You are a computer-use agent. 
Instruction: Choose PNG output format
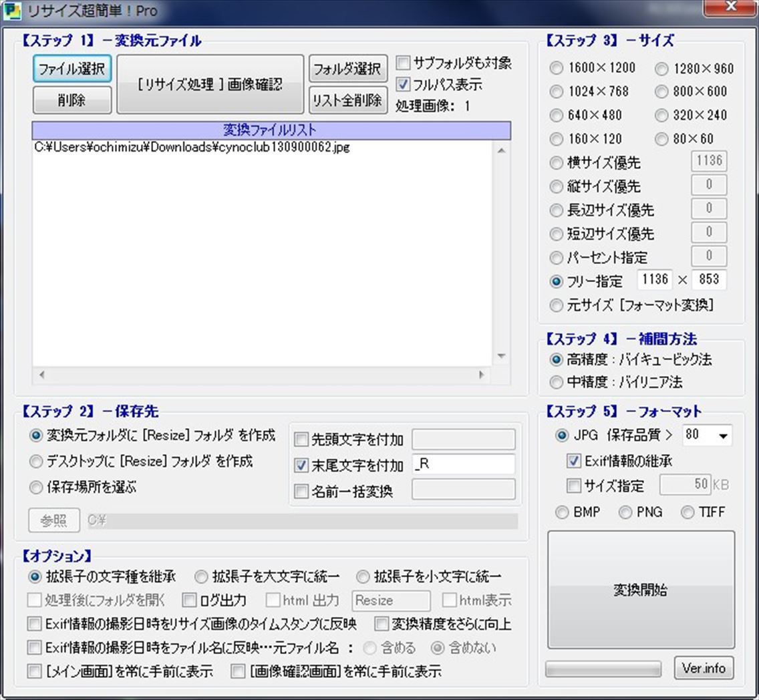point(625,512)
